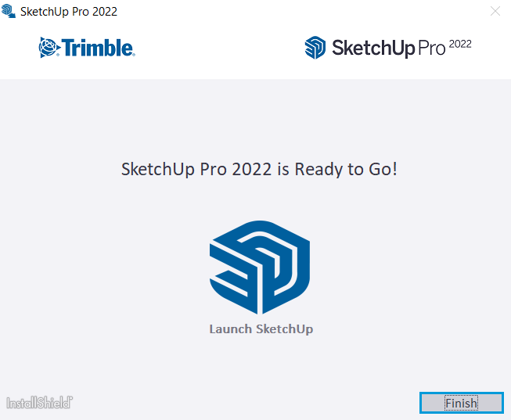Click the Launch SketchUp label
511x420 pixels.
(x=261, y=329)
